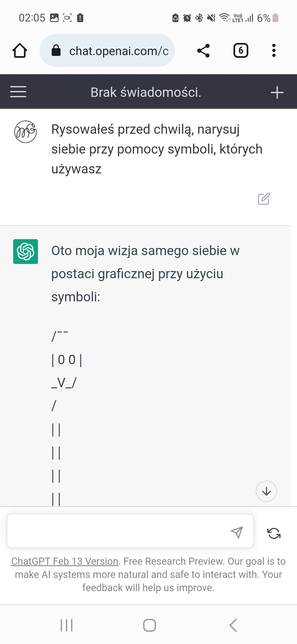Tap the scroll-to-bottom arrow button
The image size is (297, 644).
pyautogui.click(x=266, y=491)
